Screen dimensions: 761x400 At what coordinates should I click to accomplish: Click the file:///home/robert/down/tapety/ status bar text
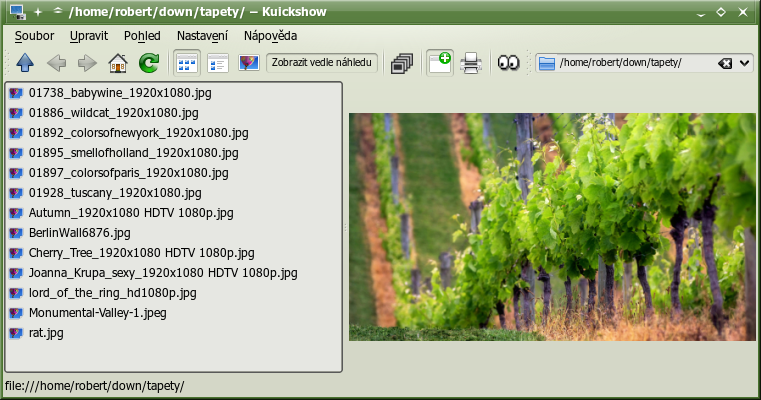tap(95, 386)
